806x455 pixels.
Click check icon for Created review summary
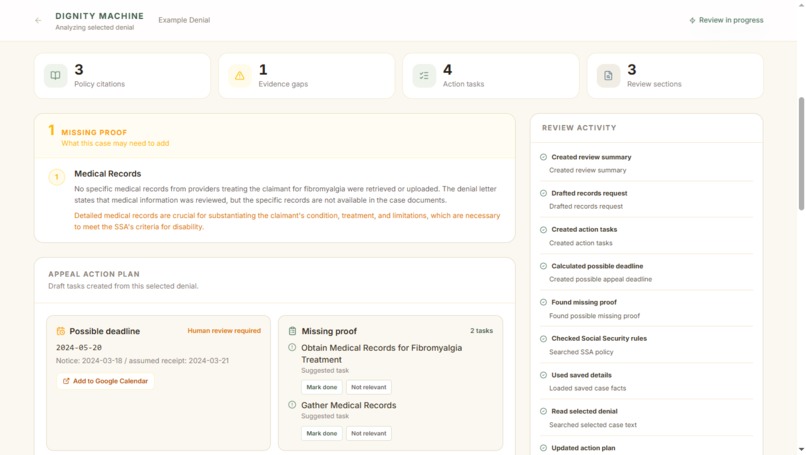pyautogui.click(x=543, y=157)
